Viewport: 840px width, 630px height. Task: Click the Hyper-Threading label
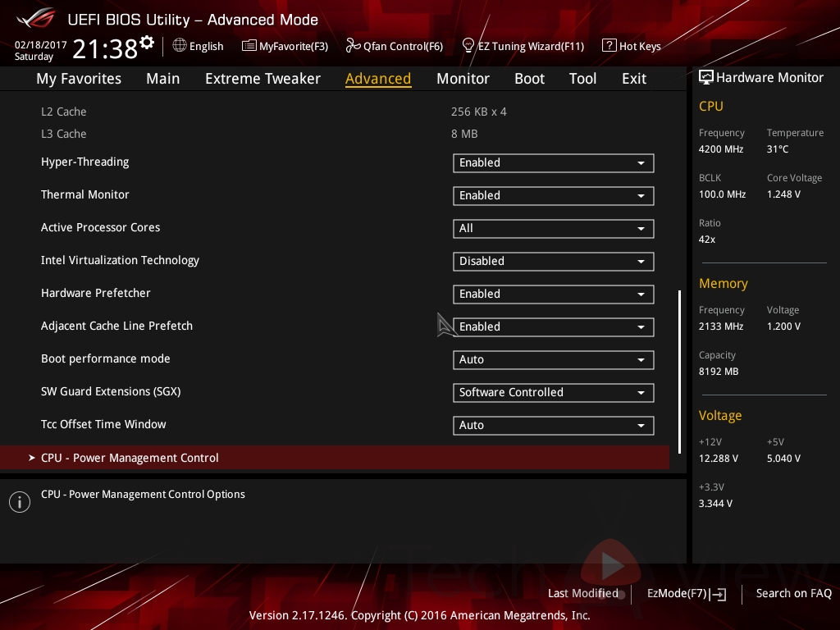click(84, 162)
